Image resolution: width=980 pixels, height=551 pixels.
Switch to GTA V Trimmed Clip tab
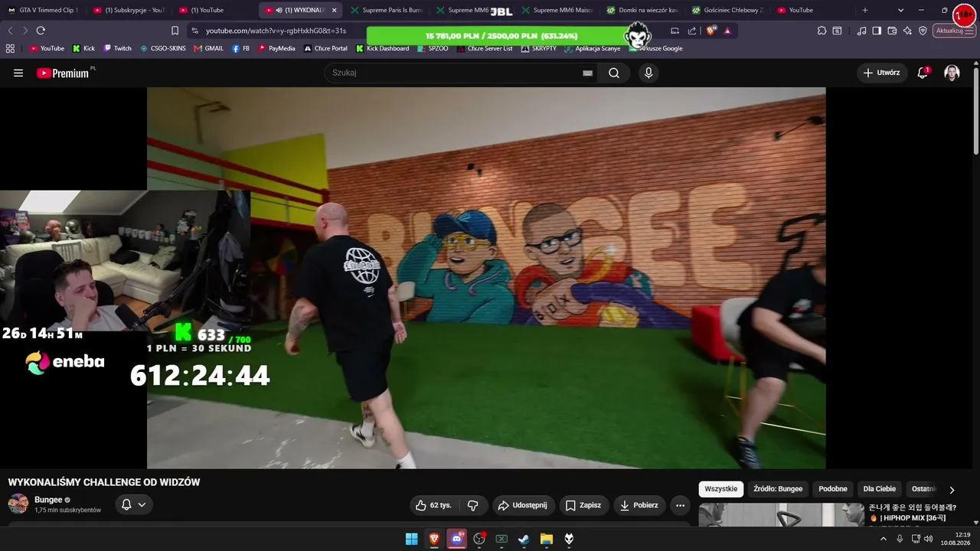click(43, 10)
